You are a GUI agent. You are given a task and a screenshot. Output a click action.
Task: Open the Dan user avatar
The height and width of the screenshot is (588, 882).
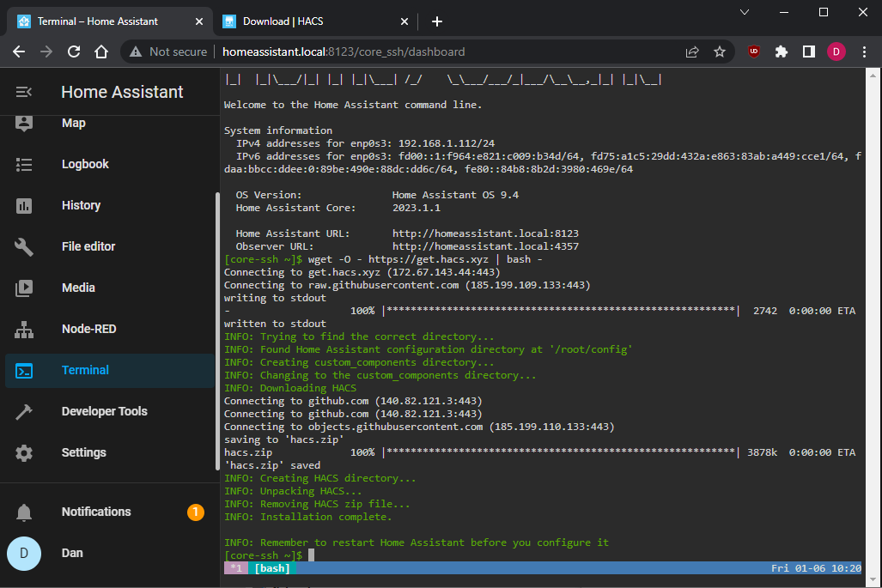pos(24,553)
